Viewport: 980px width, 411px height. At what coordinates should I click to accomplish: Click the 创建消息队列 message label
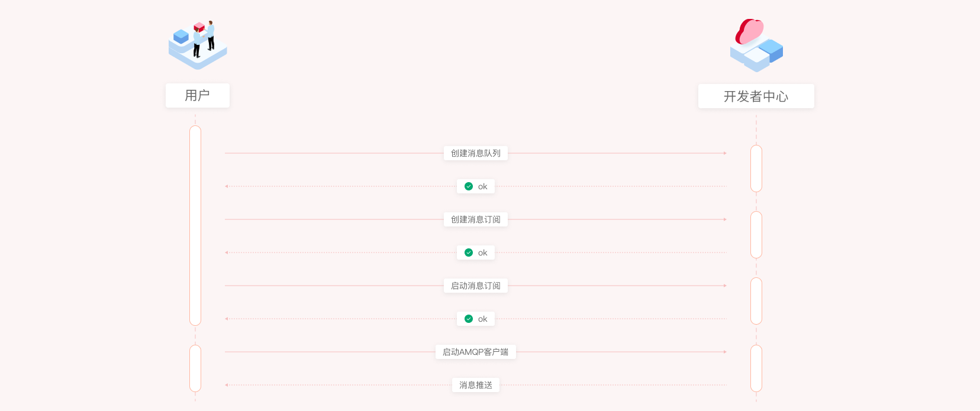[476, 153]
